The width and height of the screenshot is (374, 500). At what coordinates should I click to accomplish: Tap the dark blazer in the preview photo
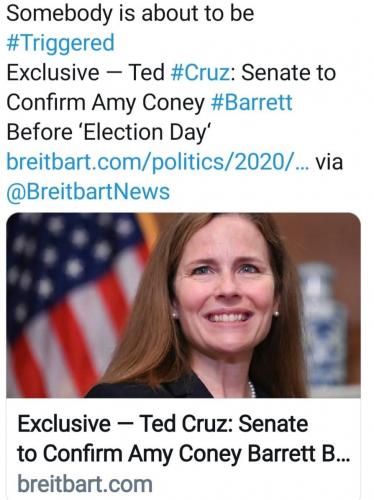(150, 387)
